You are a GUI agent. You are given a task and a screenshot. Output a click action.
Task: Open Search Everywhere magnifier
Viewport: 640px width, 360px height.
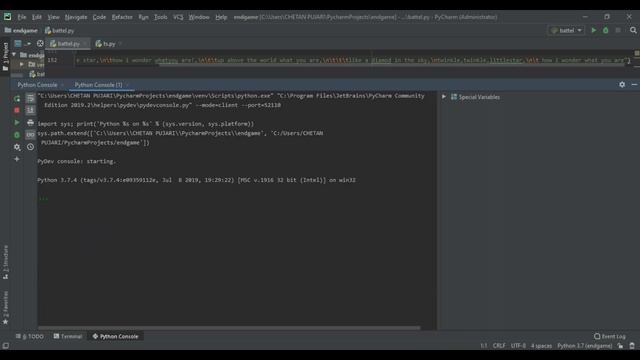coord(633,30)
